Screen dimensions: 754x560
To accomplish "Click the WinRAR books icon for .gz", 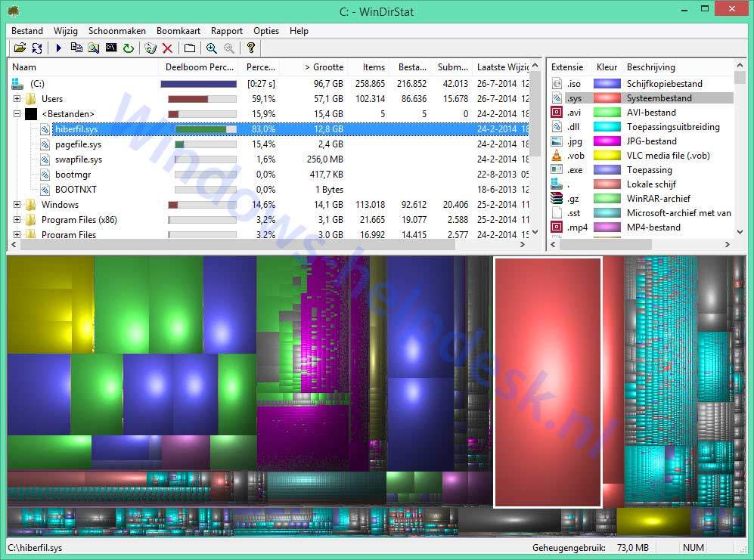I will [557, 199].
